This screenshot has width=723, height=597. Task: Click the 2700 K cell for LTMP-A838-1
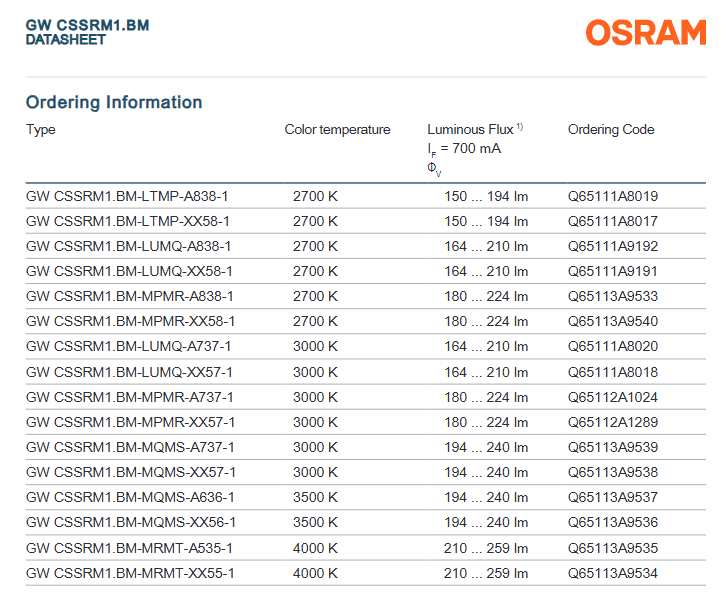click(315, 196)
